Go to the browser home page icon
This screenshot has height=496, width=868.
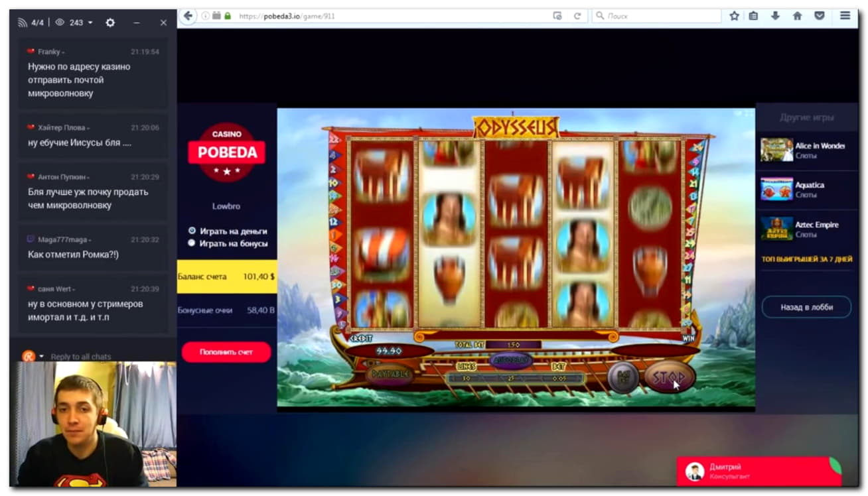798,16
